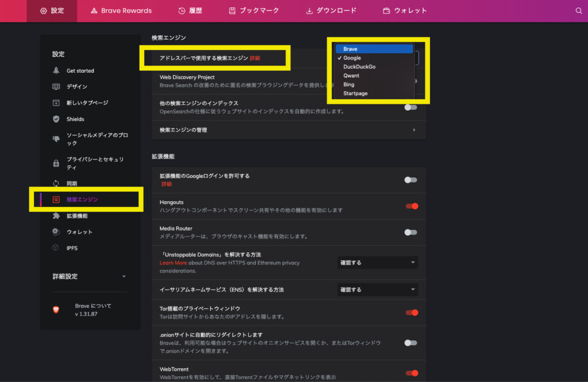Select Brave in search engine list
This screenshot has height=382, width=588.
374,49
